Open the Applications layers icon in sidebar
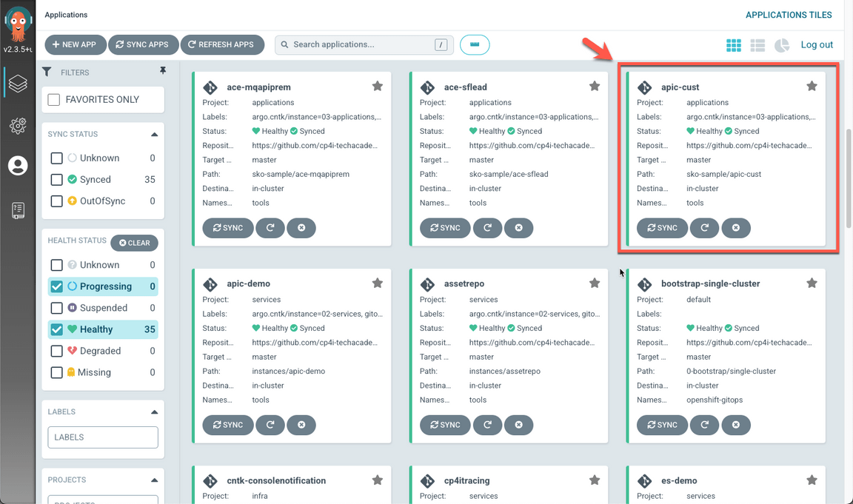The width and height of the screenshot is (853, 504). 18,84
